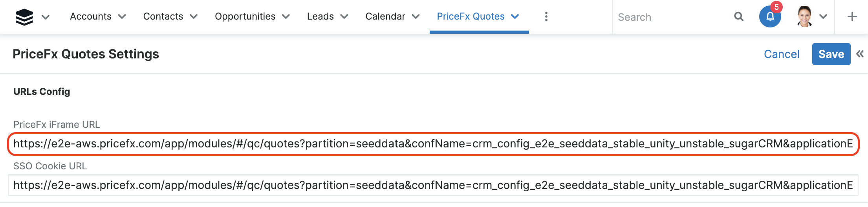Open the notifications bell icon
Screen dimensions: 868x207
pyautogui.click(x=770, y=17)
